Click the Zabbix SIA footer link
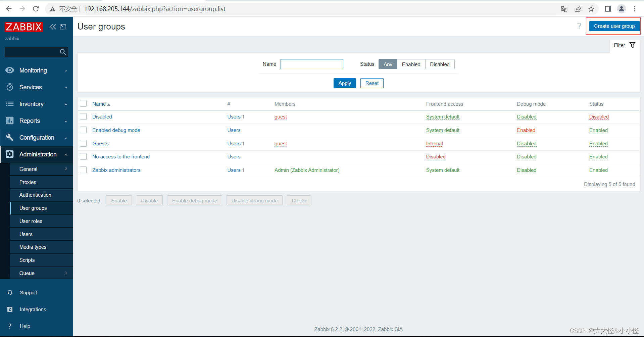 (390, 329)
